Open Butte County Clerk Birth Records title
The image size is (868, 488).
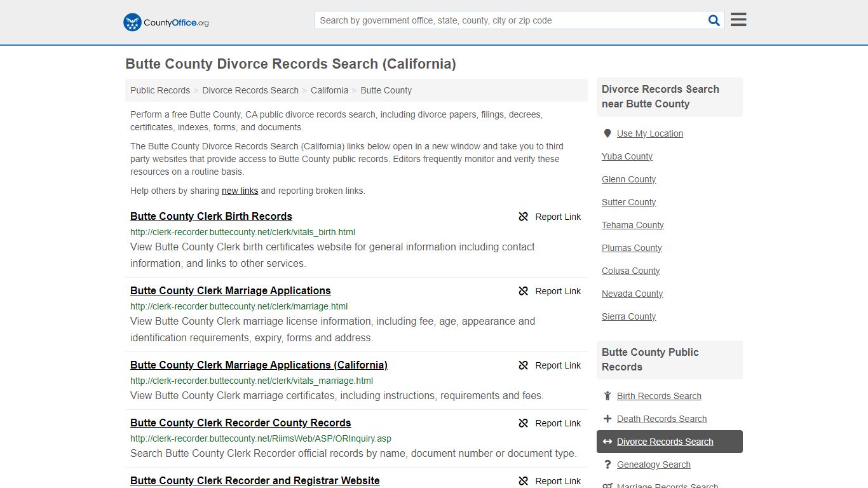point(211,216)
